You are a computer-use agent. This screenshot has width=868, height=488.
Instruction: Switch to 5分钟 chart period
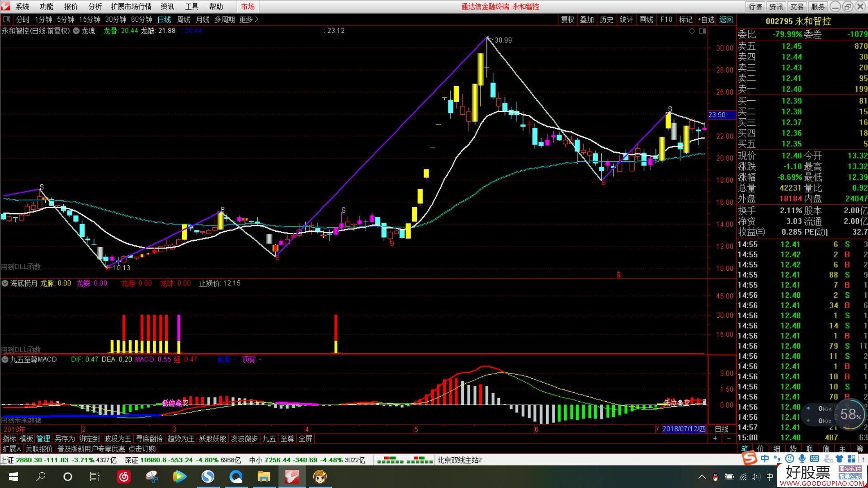65,19
